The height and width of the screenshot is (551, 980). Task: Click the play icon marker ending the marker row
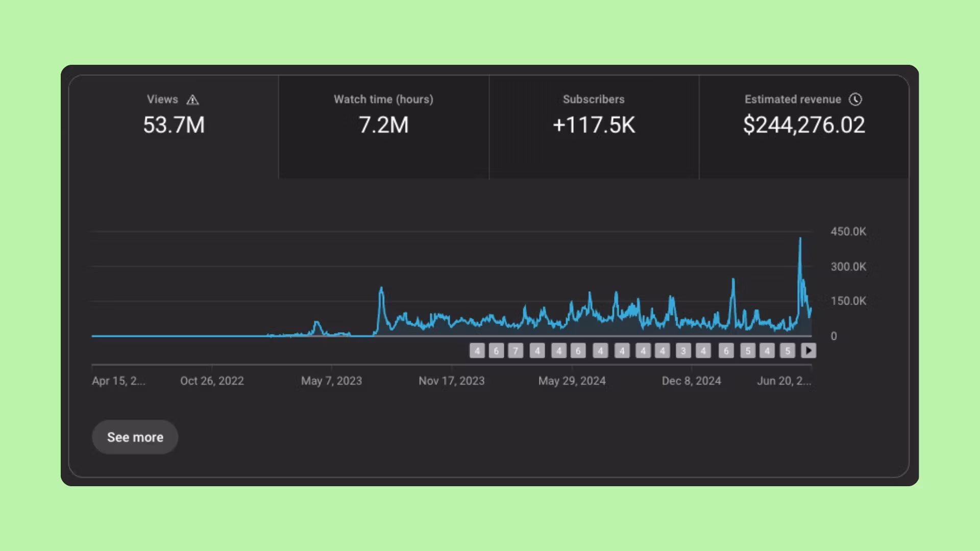[x=808, y=350]
